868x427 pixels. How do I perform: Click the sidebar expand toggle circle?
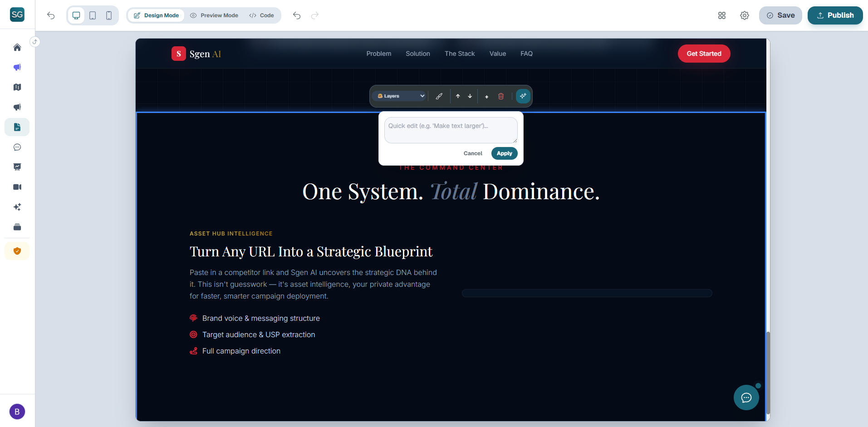(35, 42)
